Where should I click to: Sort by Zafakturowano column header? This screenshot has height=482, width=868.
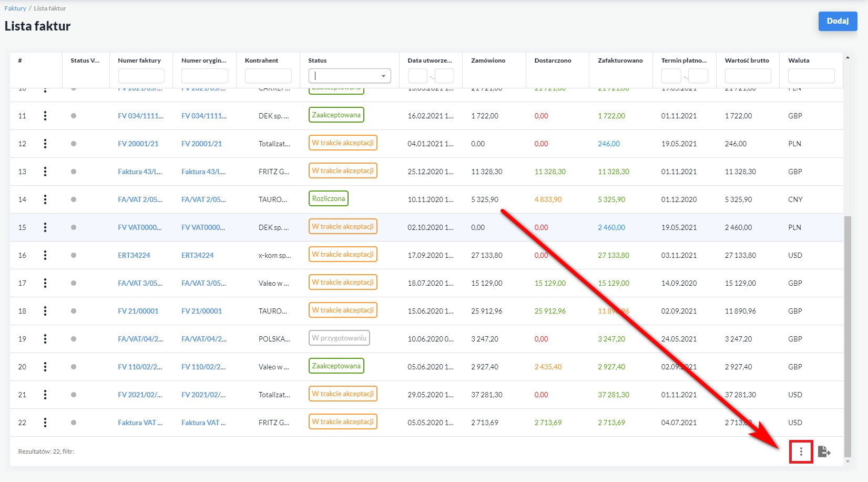620,61
